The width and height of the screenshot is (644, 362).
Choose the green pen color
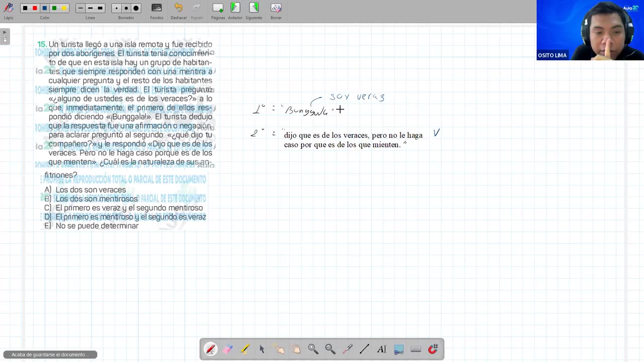point(54,8)
